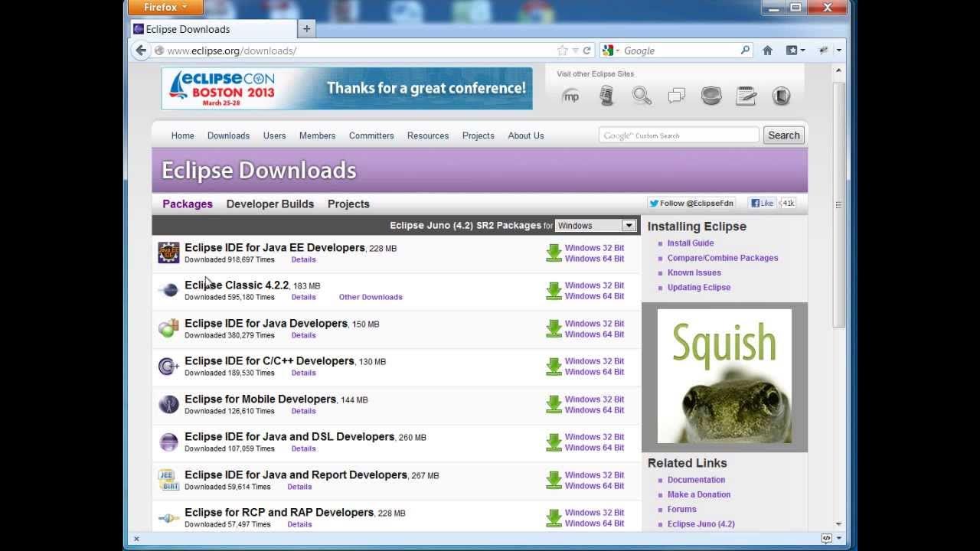Click the Google Custom Search field
The height and width of the screenshot is (551, 980).
pyautogui.click(x=679, y=135)
